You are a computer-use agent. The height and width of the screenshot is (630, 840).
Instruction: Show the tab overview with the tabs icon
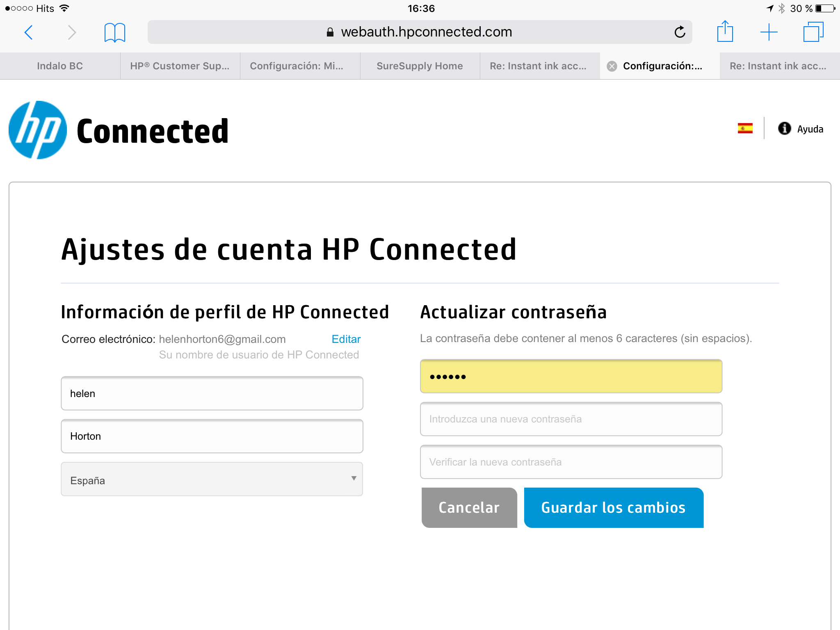[x=813, y=32]
